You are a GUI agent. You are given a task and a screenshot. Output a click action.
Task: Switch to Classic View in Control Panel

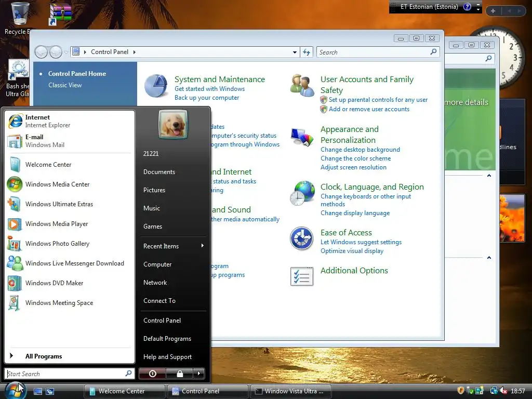coord(65,85)
